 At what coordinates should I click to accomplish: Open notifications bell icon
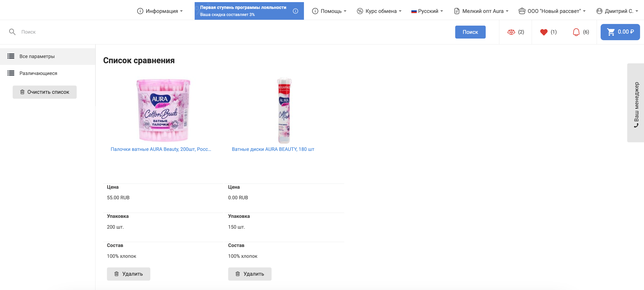[576, 32]
